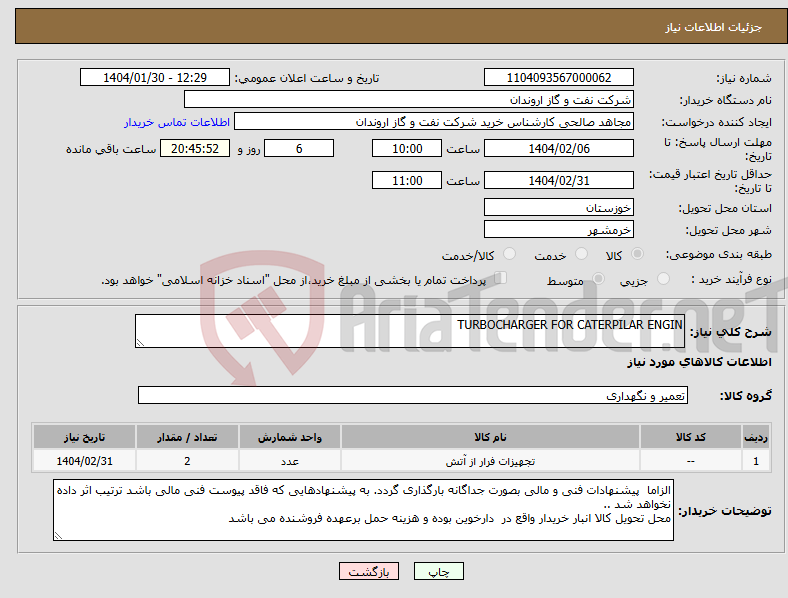Viewport: 788px width, 598px height.
Task: Click the announcement date field 1404/01/30 - 12:29
Action: 155,77
